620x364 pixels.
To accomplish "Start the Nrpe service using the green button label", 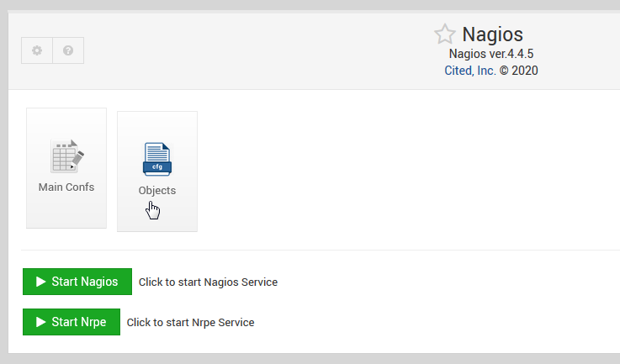I will (x=79, y=322).
